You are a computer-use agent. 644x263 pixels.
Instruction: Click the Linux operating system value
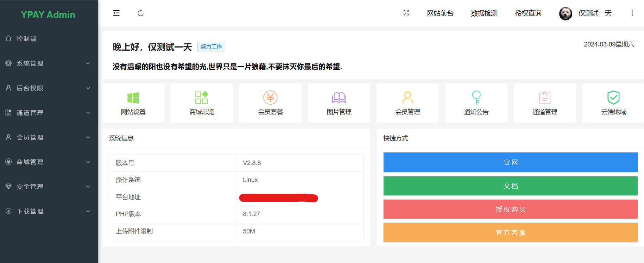250,180
